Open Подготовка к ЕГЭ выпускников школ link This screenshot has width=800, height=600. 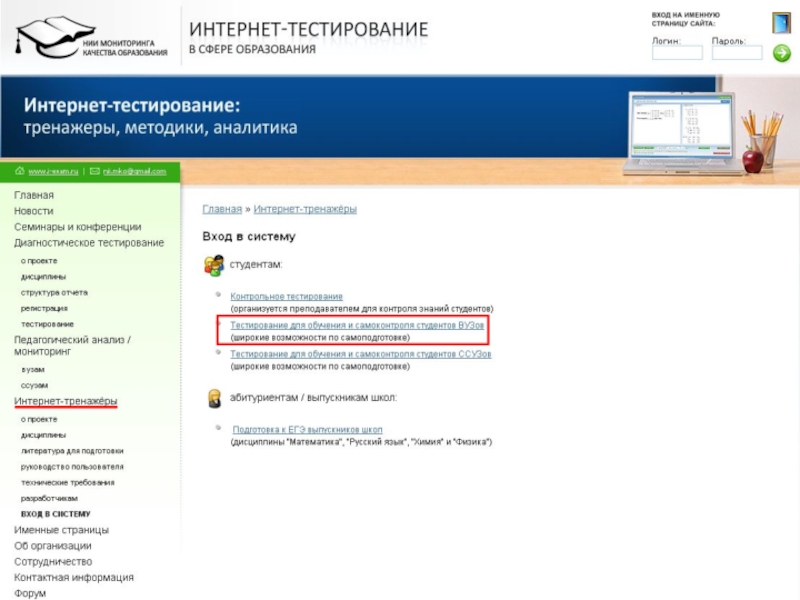pos(307,430)
